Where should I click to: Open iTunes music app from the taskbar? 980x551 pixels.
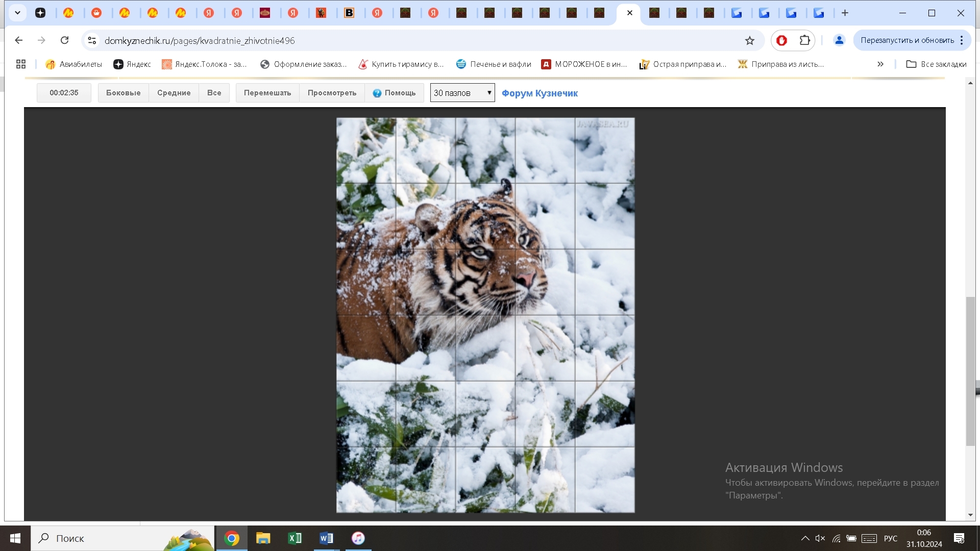pos(358,538)
